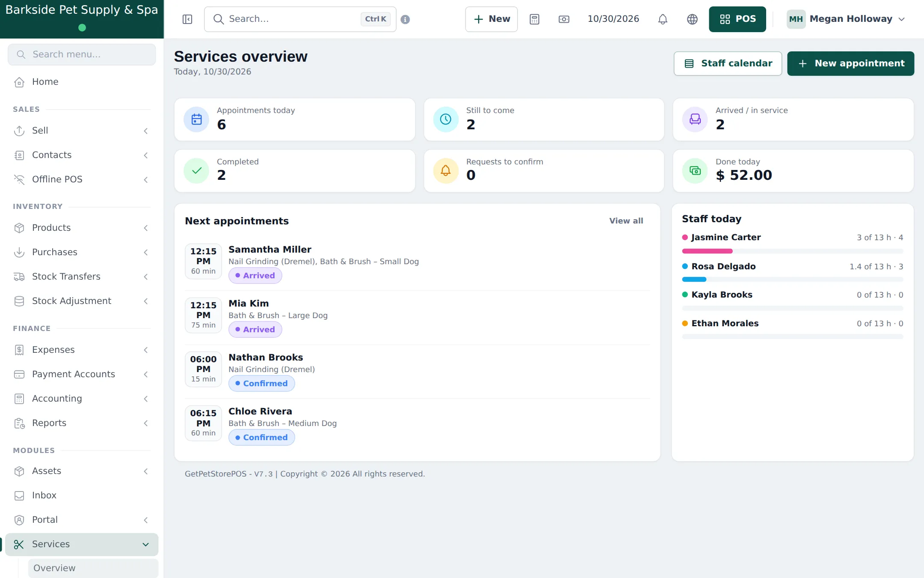This screenshot has height=578, width=924.
Task: Click Nathan Brooks' Confirmed status badge
Action: (x=261, y=384)
